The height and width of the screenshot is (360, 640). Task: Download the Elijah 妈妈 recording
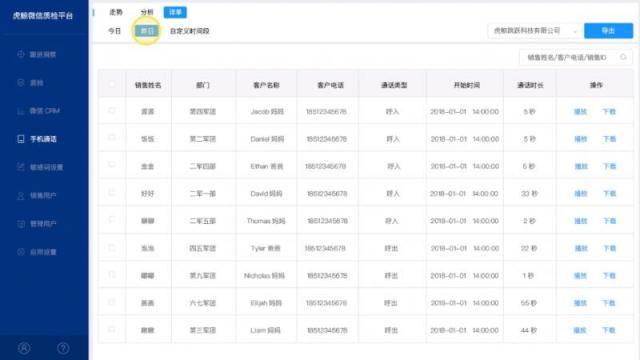pos(609,303)
